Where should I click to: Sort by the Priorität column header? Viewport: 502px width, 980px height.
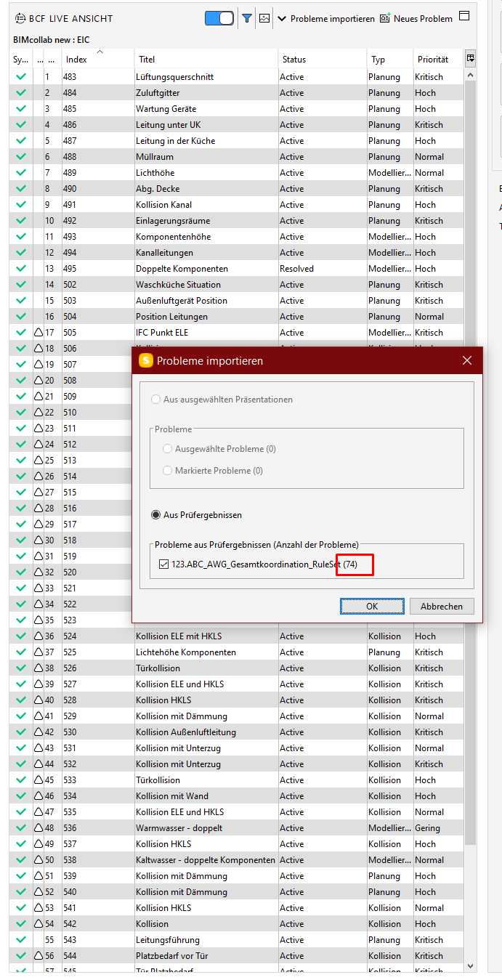(x=438, y=60)
